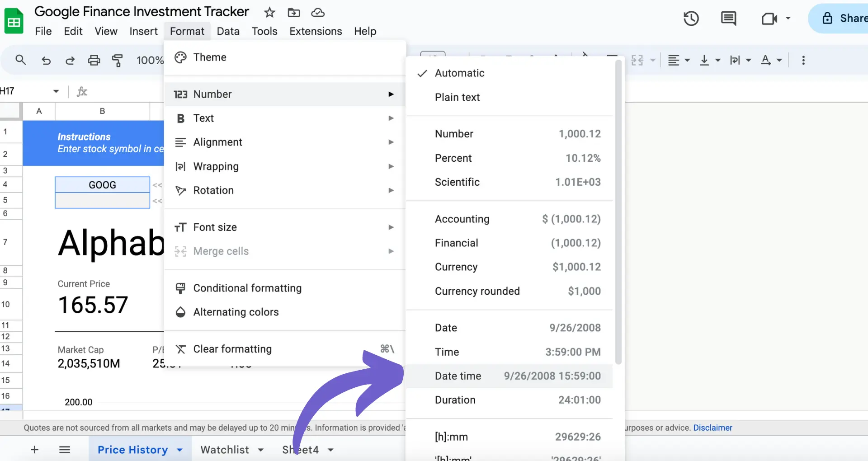Activate the paint format tool
The width and height of the screenshot is (868, 461).
118,60
